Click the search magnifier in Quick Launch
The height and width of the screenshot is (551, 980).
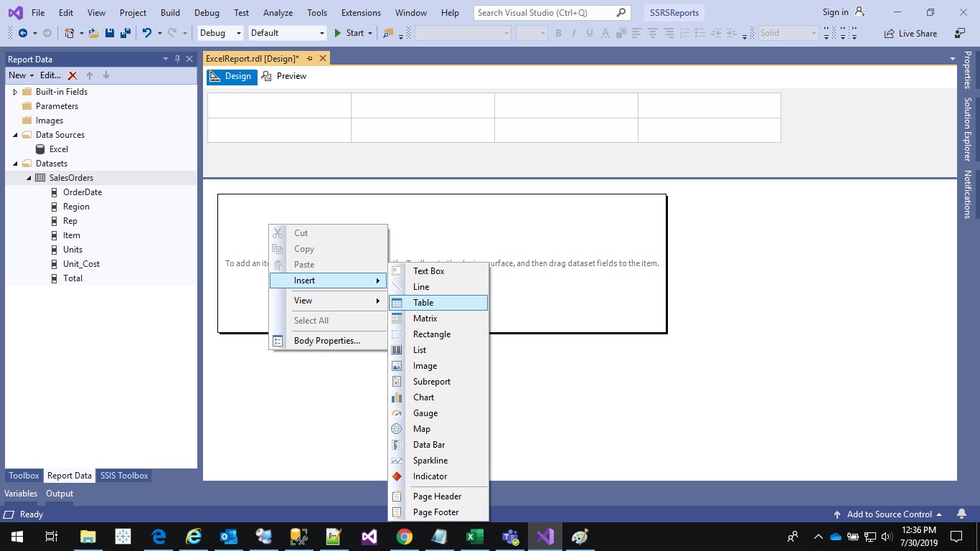click(x=621, y=12)
